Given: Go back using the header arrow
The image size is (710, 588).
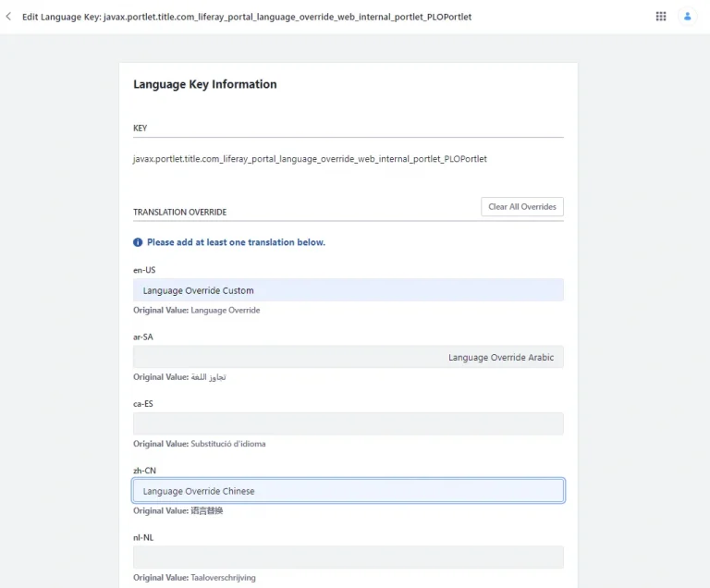Looking at the screenshot, I should tap(8, 17).
